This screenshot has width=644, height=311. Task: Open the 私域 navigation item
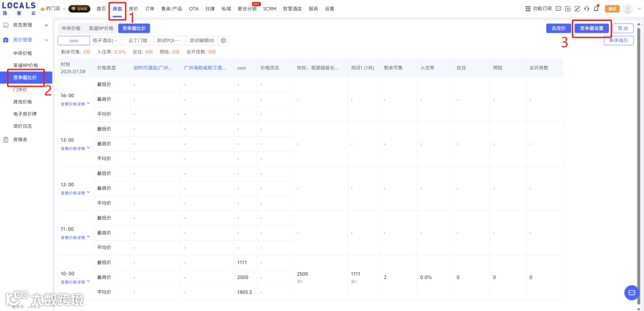(x=227, y=8)
